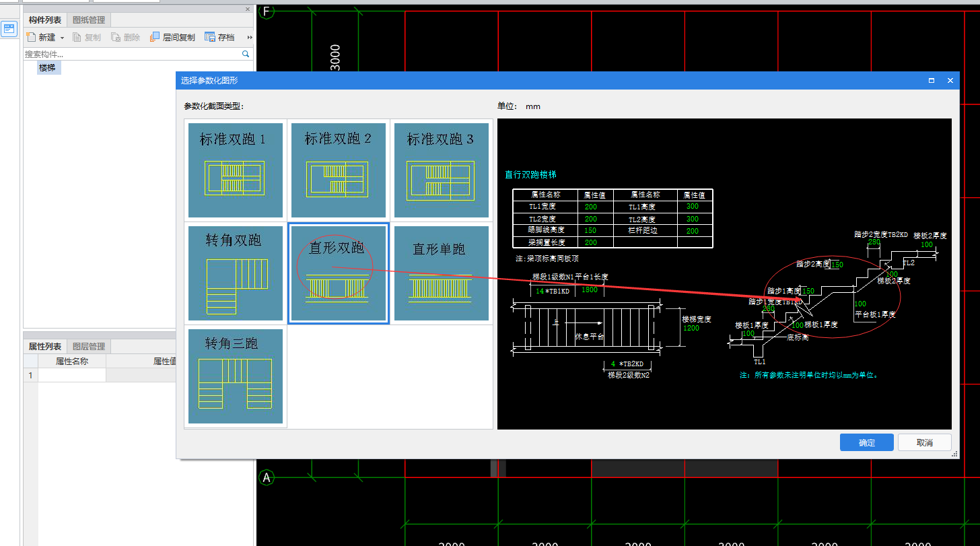This screenshot has height=546, width=980.
Task: Choose the 转角双跑 stair type
Action: (236, 273)
